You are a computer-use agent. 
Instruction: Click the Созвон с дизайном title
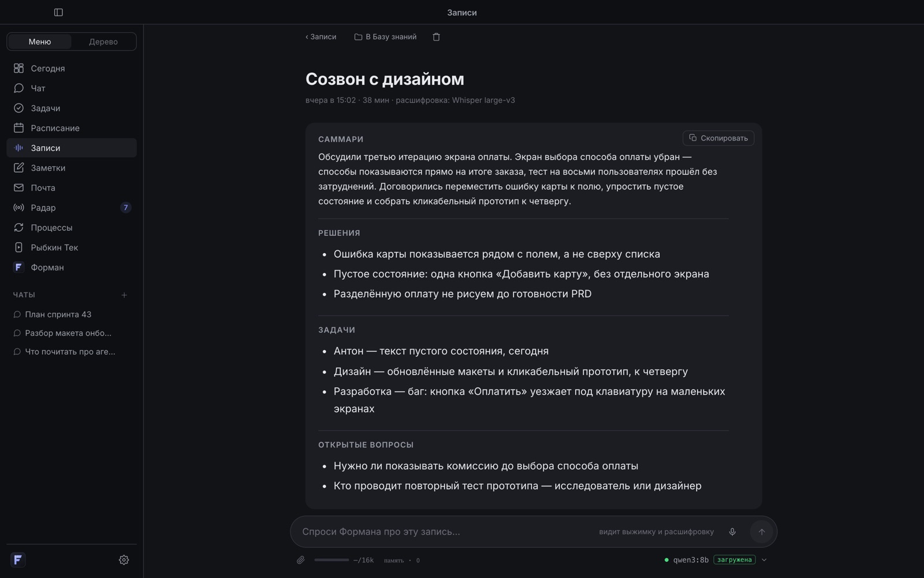(385, 79)
